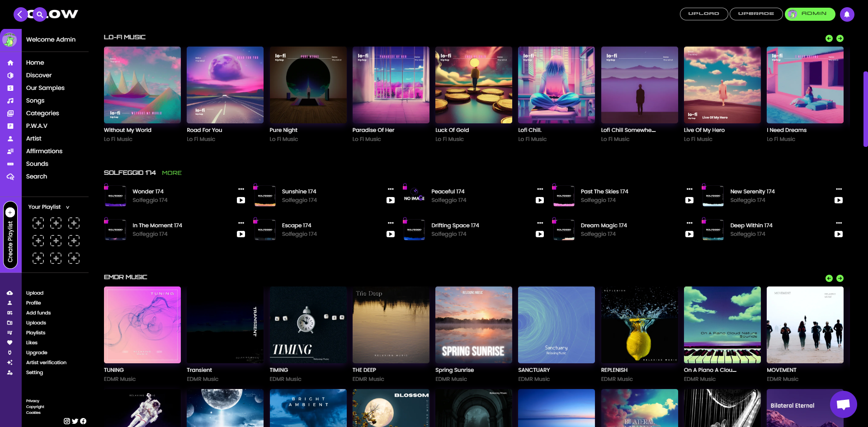Switch to the P.W.A.V sidebar section

tap(10, 126)
